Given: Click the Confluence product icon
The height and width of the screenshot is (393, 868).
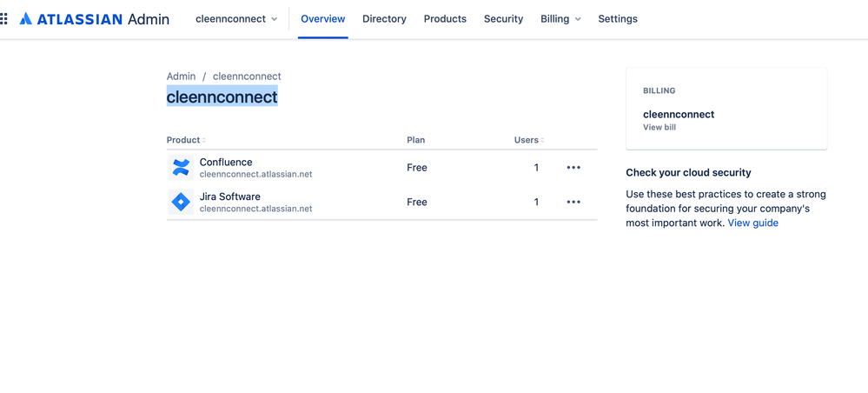Looking at the screenshot, I should click(181, 167).
